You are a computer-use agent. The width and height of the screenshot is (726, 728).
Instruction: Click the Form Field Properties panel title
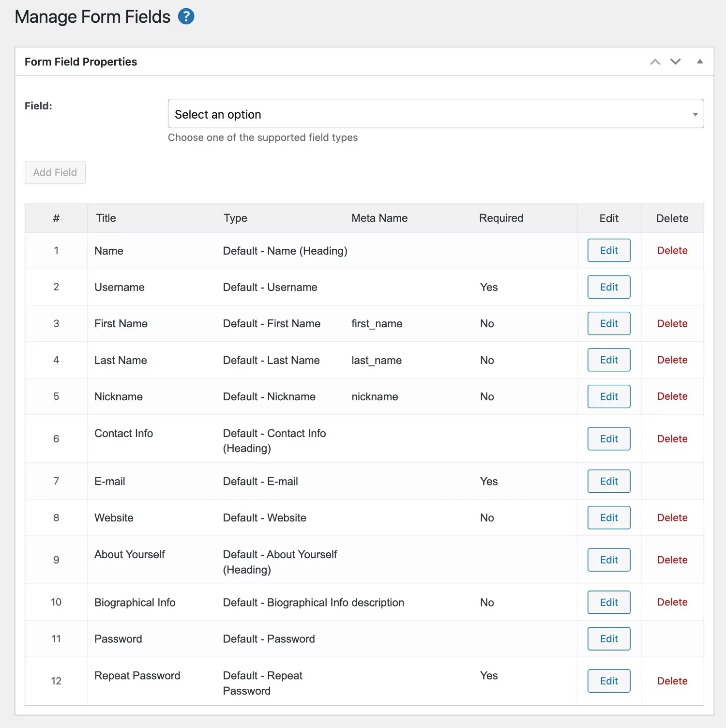pos(81,62)
